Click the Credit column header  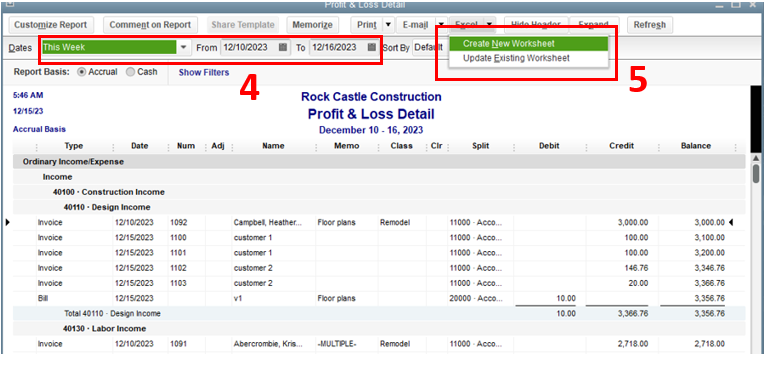tap(622, 146)
